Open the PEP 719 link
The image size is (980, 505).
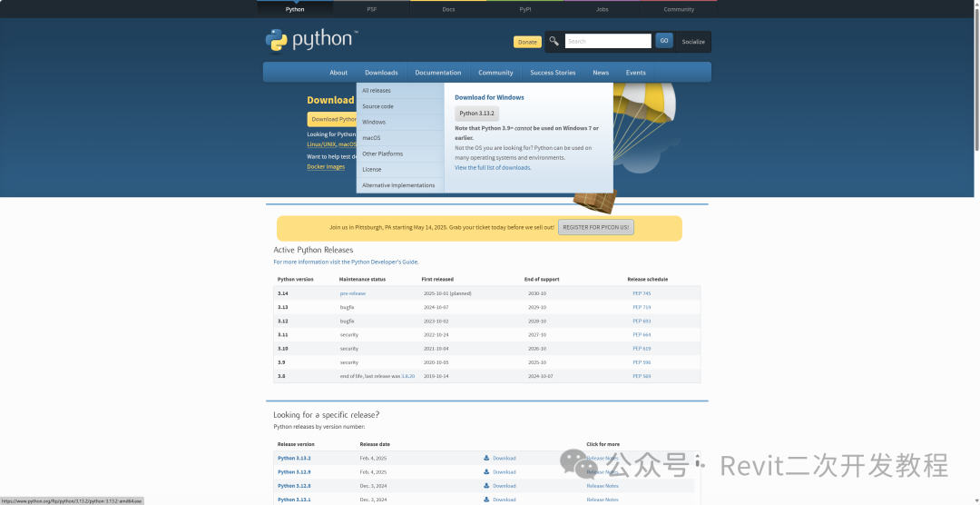[x=642, y=307]
